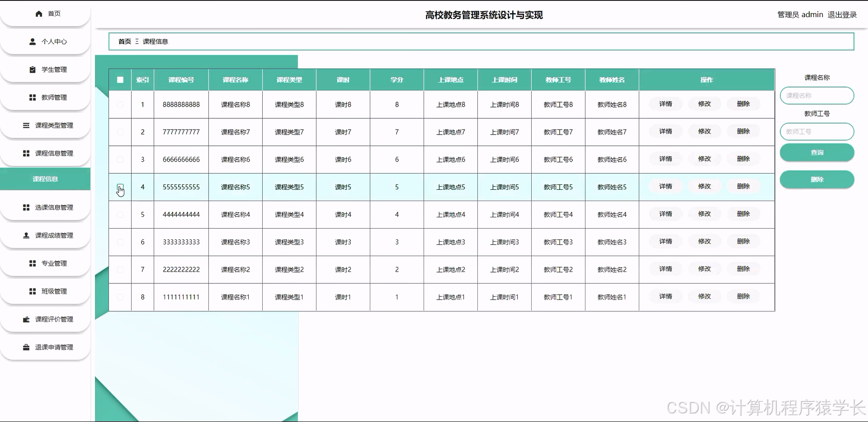This screenshot has height=422, width=868.
Task: Select the 学生管理 sidebar icon
Action: pyautogui.click(x=32, y=69)
